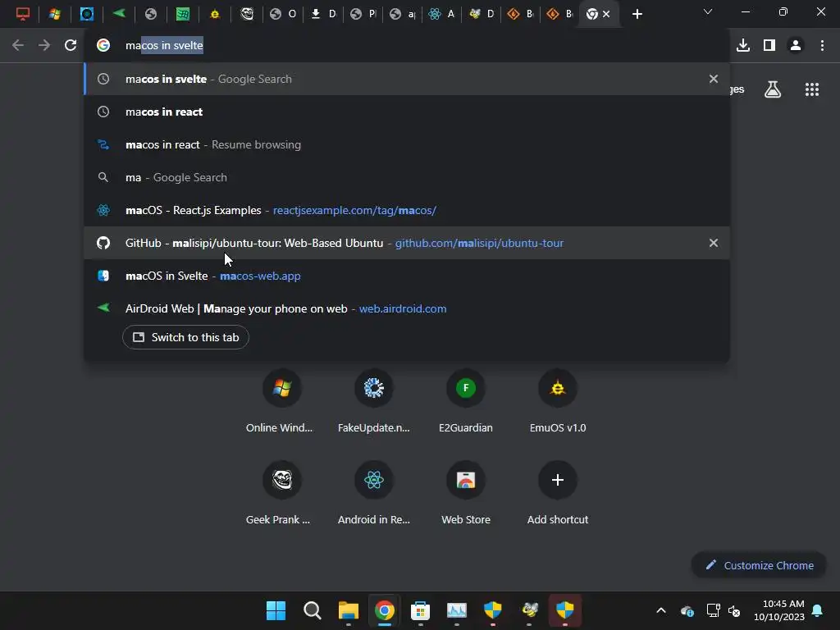Screen dimensions: 840x630
Task: Open the notifications bell
Action: click(x=818, y=610)
